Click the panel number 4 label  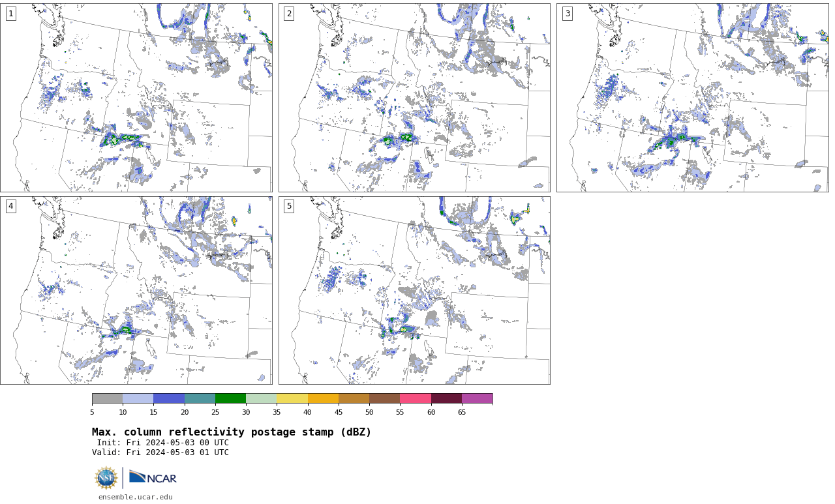10,206
